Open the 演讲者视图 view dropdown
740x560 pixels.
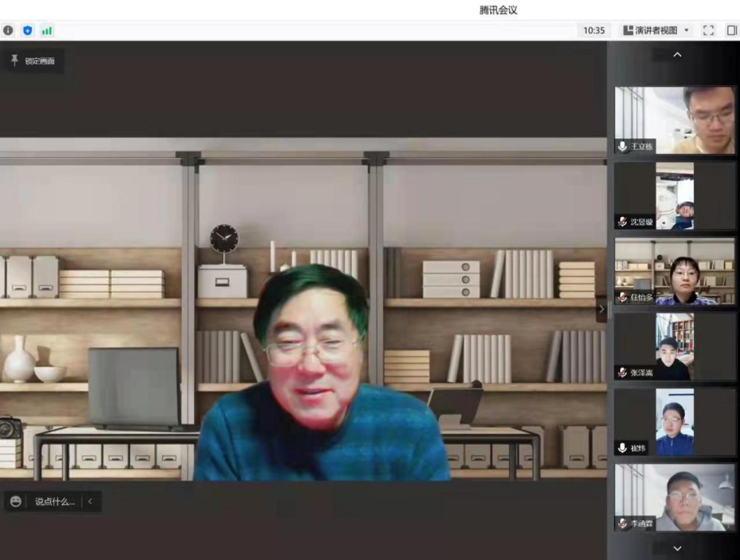(x=656, y=30)
